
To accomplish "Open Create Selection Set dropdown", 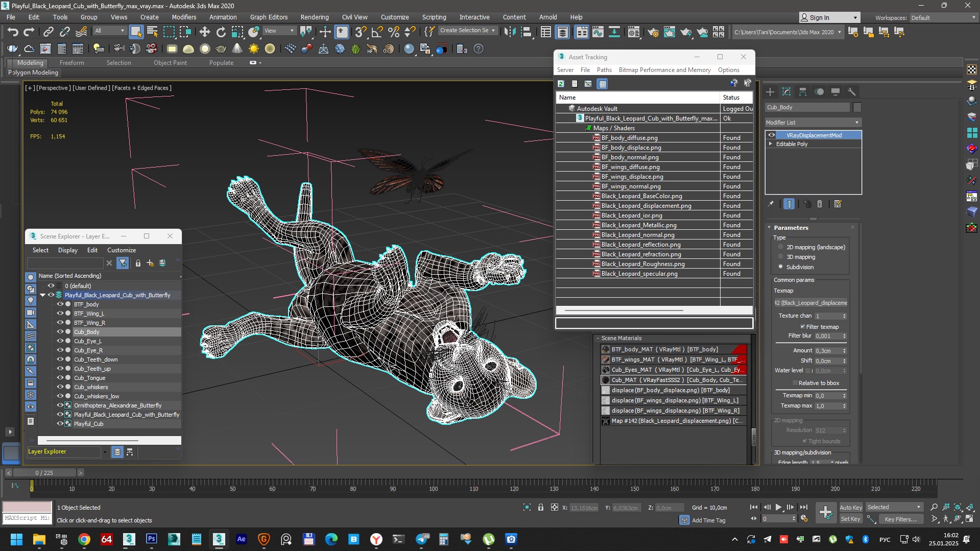I will pos(468,31).
